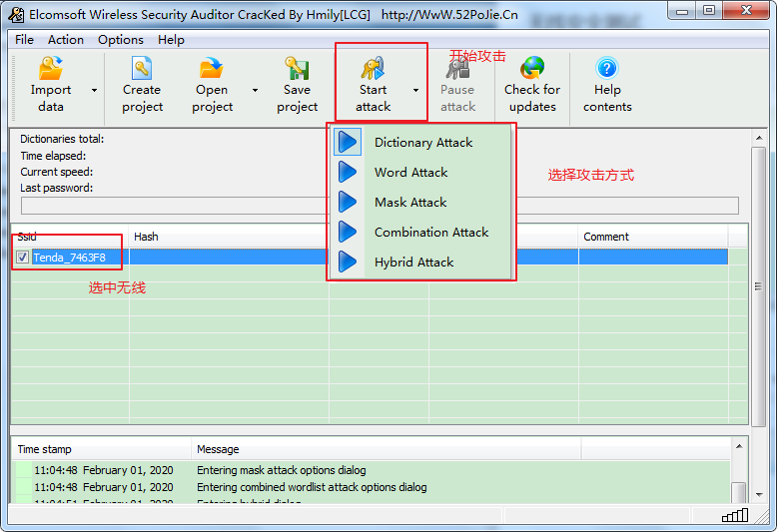777x532 pixels.
Task: Open the Action menu
Action: 66,40
